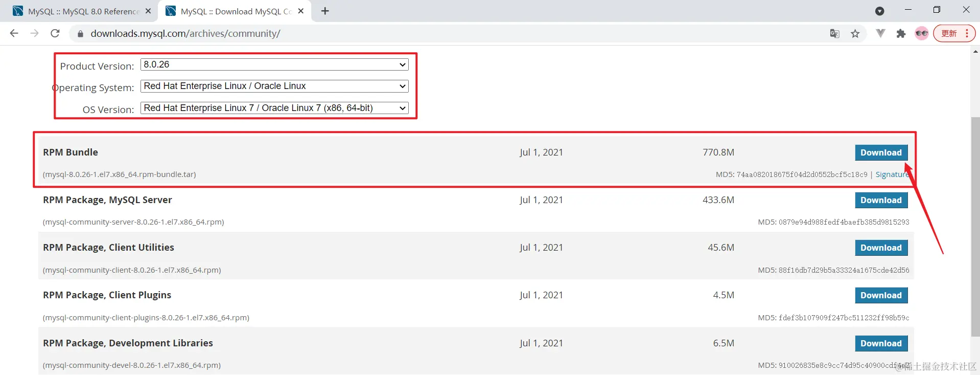Click the RPM Bundle title text
Image resolution: width=980 pixels, height=375 pixels.
71,152
